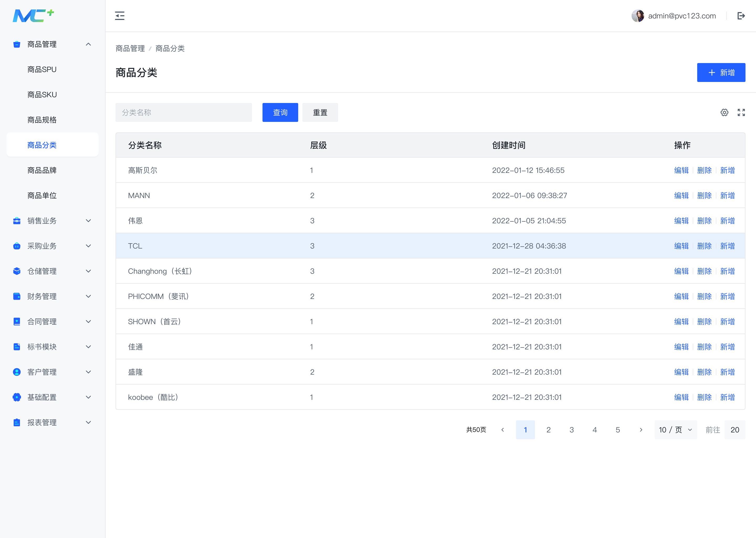Viewport: 756px width, 538px height.
Task: Click the MC+ logo
Action: pos(33,15)
